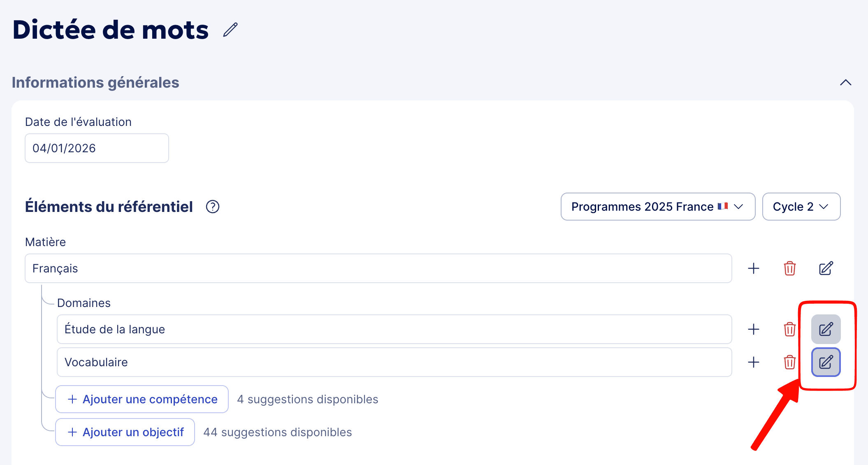Viewport: 868px width, 465px height.
Task: Click Ajouter une compétence button
Action: coord(142,399)
